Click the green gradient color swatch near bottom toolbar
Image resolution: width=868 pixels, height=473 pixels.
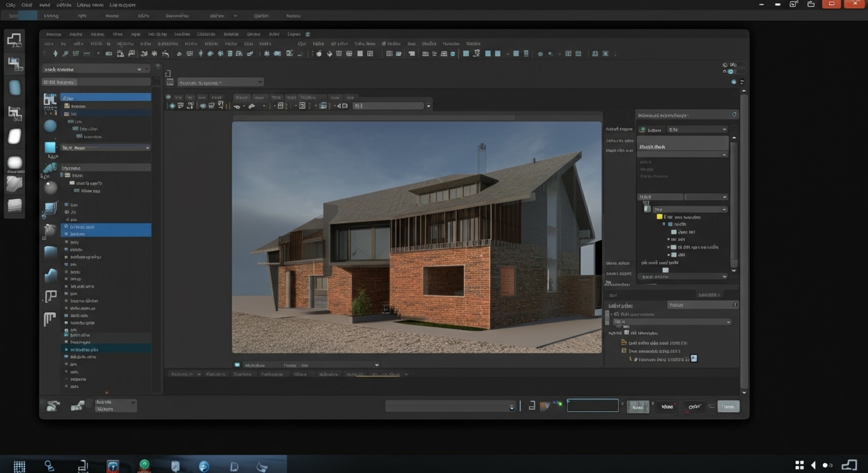tap(560, 404)
